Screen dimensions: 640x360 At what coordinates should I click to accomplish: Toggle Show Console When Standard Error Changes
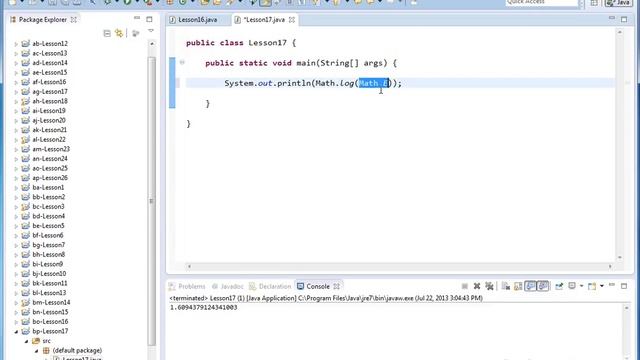click(543, 286)
